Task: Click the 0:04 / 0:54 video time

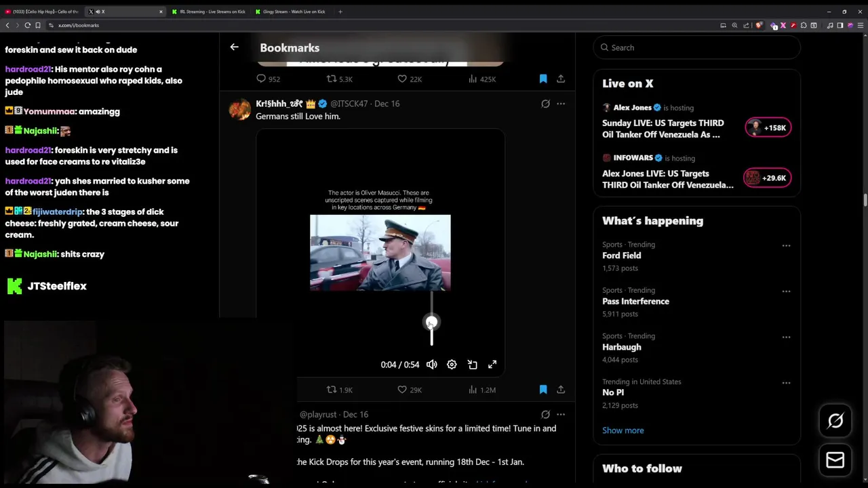Action: [400, 365]
